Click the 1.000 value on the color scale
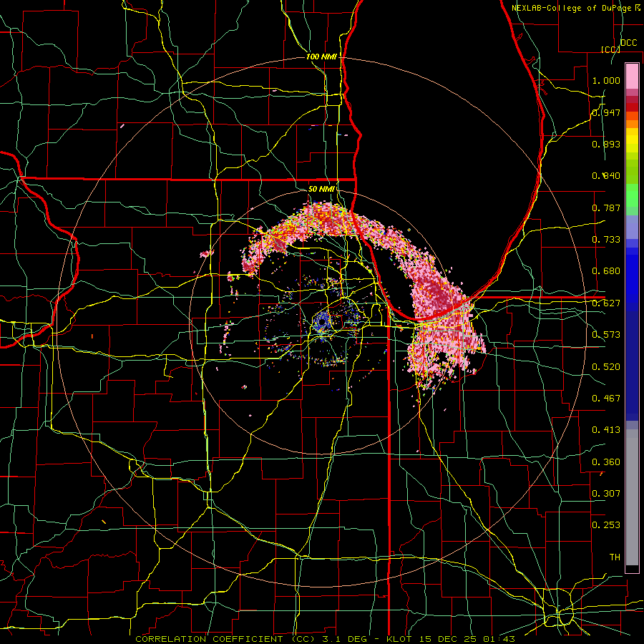 (x=606, y=80)
